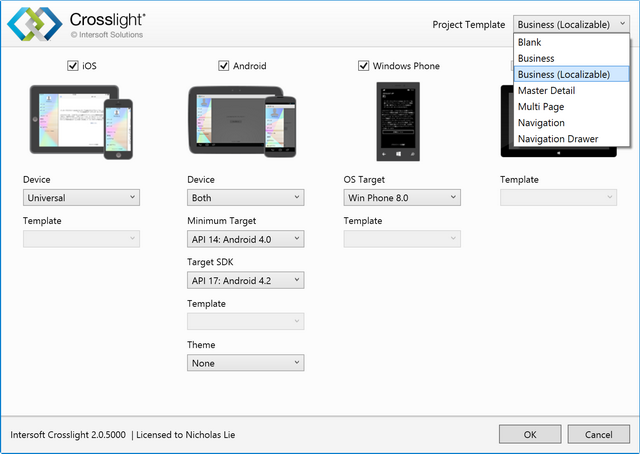640x454 pixels.
Task: Open the iOS Template dropdown
Action: [x=81, y=239]
